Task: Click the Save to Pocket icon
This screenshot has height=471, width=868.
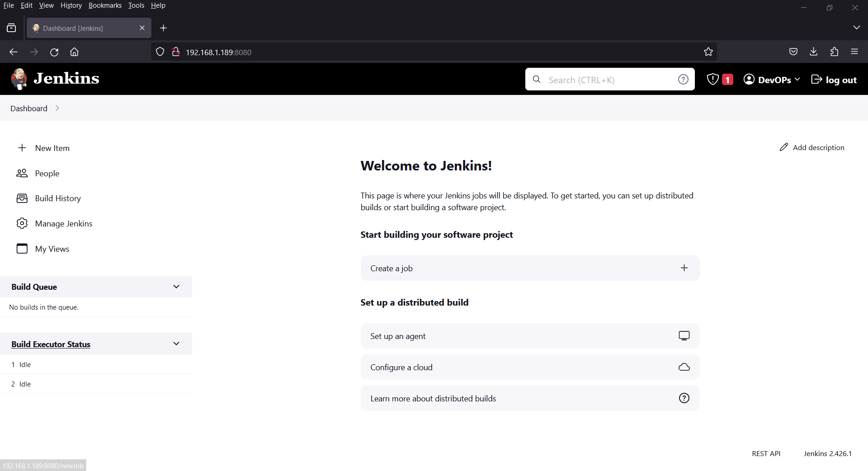Action: tap(793, 52)
